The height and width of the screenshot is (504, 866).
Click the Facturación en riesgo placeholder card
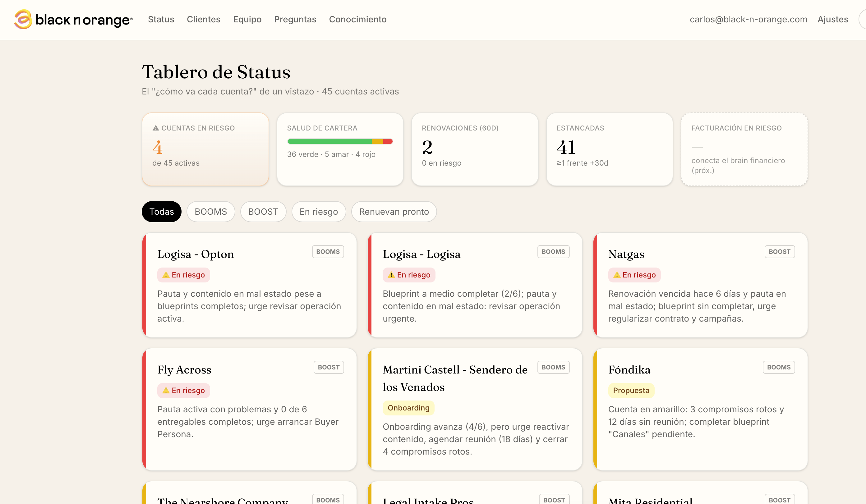coord(744,149)
